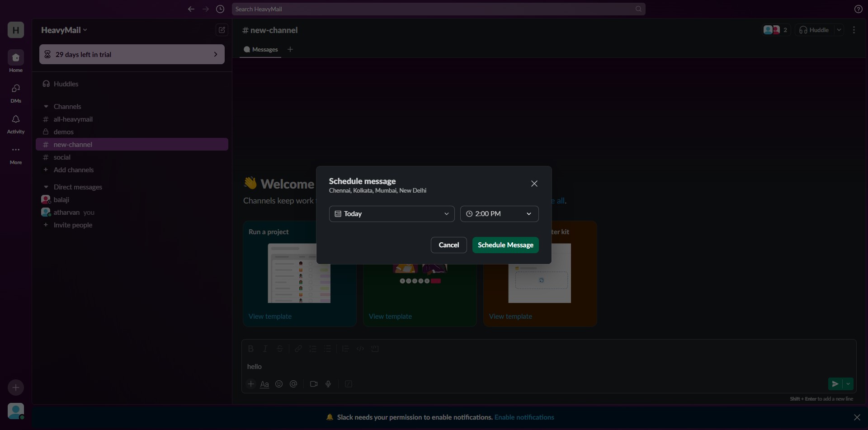Click the Cancel button
The image size is (868, 430).
tap(448, 245)
